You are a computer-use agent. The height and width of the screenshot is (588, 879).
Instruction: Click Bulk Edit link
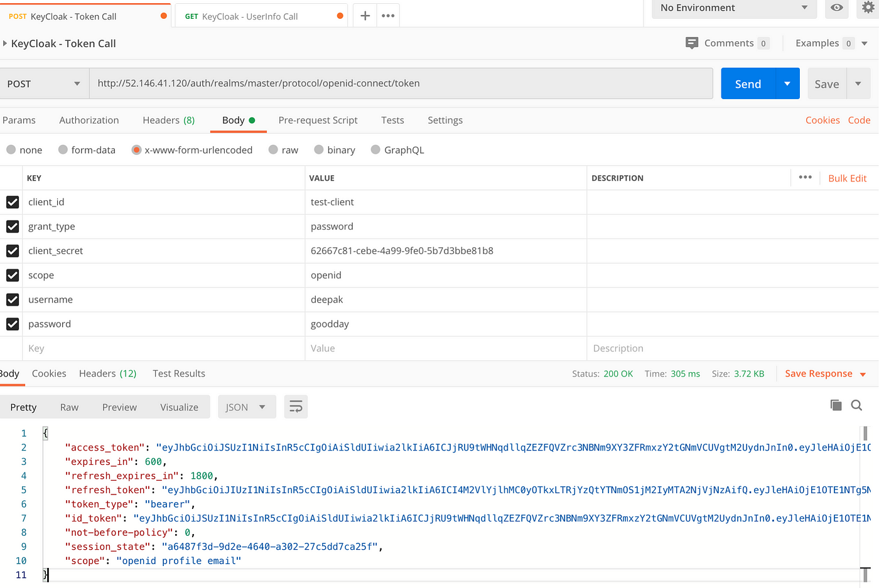click(x=847, y=178)
